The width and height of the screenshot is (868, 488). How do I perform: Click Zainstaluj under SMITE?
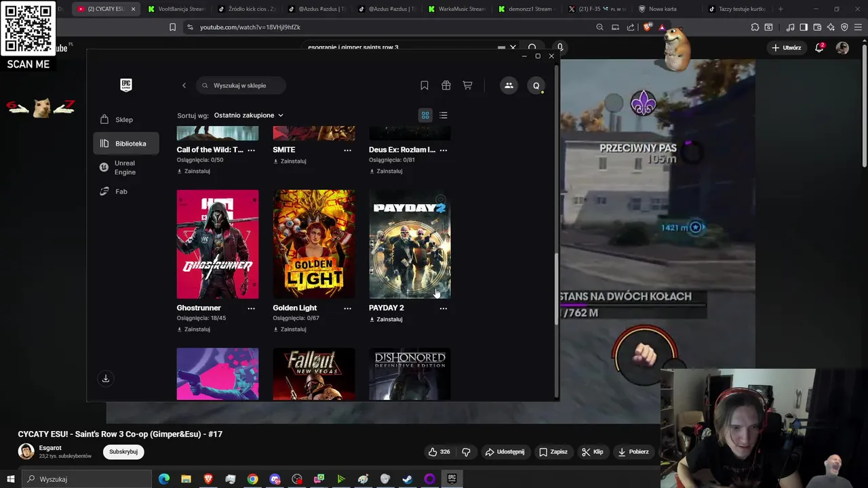(x=290, y=161)
